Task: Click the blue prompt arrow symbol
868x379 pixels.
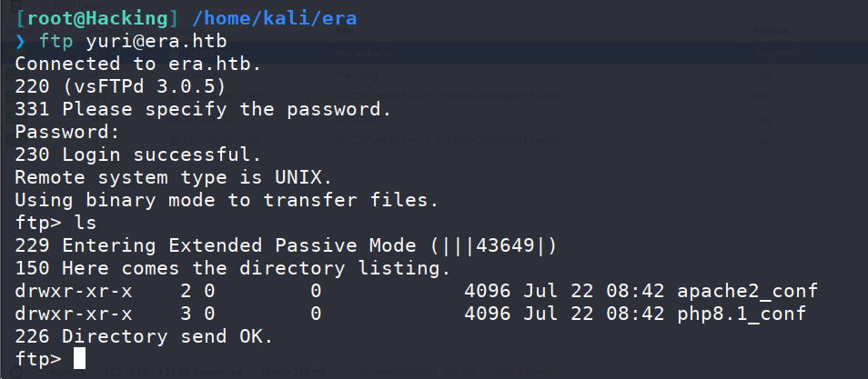Action: pyautogui.click(x=21, y=42)
